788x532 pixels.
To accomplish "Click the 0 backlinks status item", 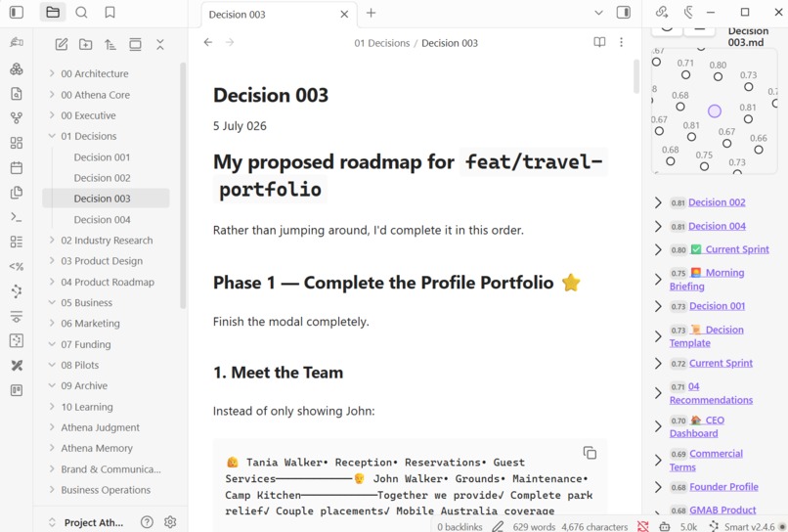I will 460,526.
